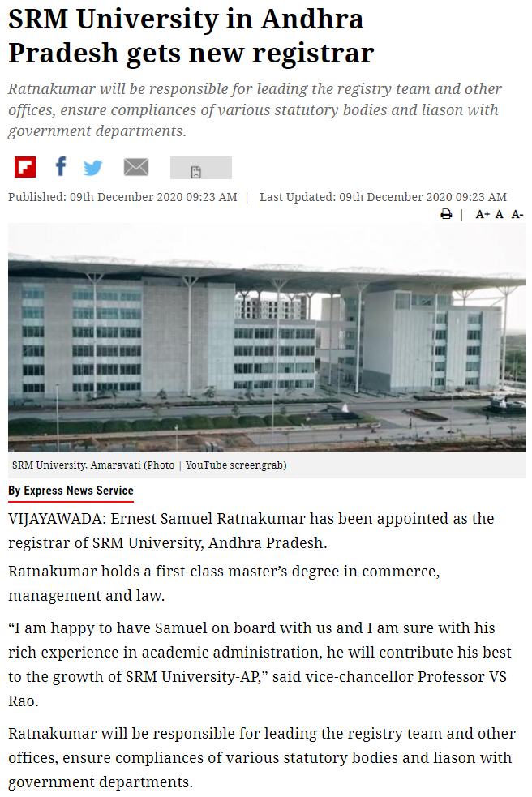Viewport: 532px width, 797px height.
Task: Click the article headline about new registrar
Action: [191, 36]
